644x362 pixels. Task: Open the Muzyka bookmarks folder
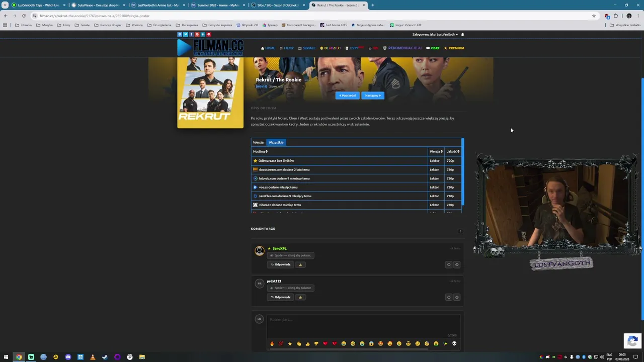[x=44, y=25]
